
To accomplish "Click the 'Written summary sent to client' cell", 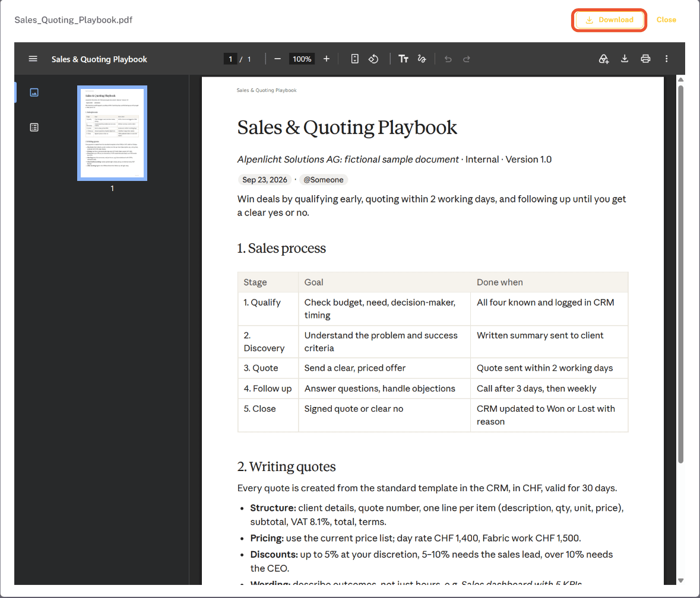I will (x=549, y=342).
